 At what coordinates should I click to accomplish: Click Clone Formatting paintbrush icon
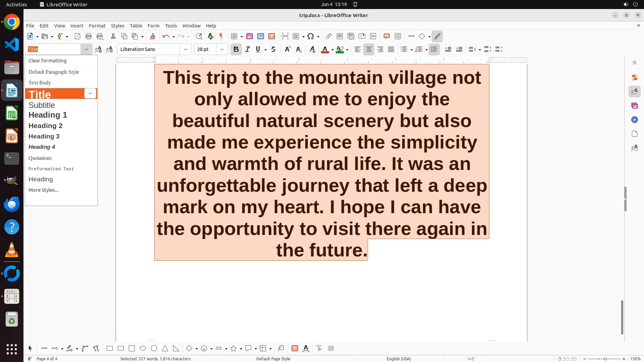pyautogui.click(x=153, y=36)
